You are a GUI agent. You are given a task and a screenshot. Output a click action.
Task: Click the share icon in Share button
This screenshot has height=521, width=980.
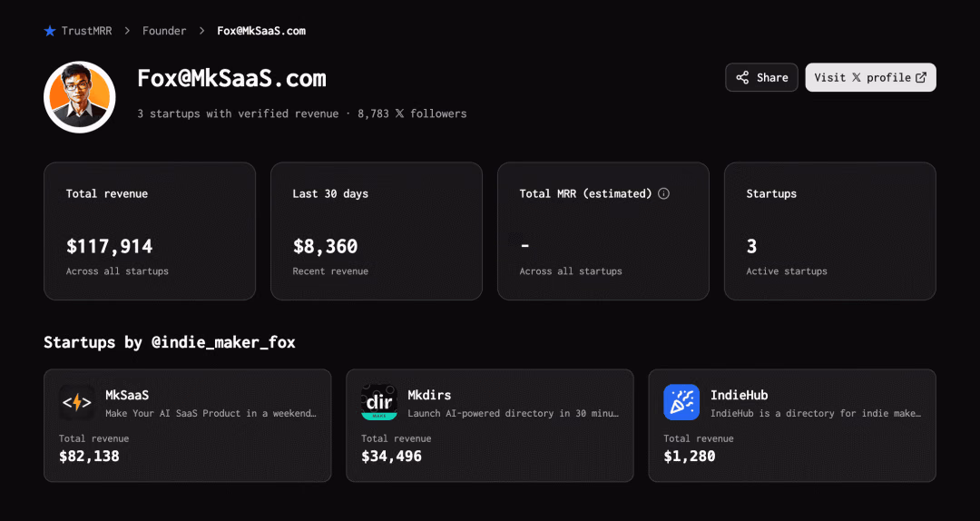tap(742, 77)
